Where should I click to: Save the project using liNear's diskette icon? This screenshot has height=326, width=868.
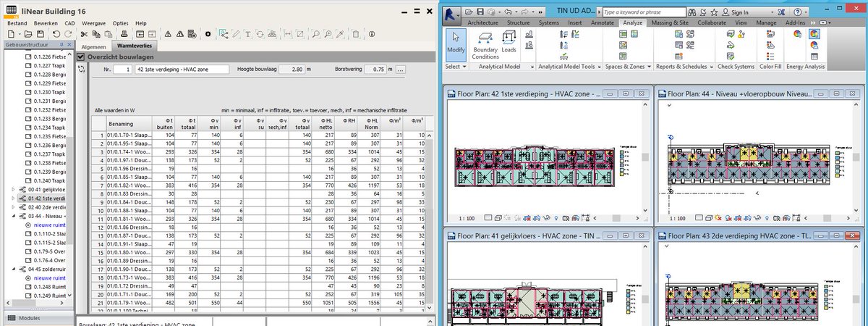(40, 34)
